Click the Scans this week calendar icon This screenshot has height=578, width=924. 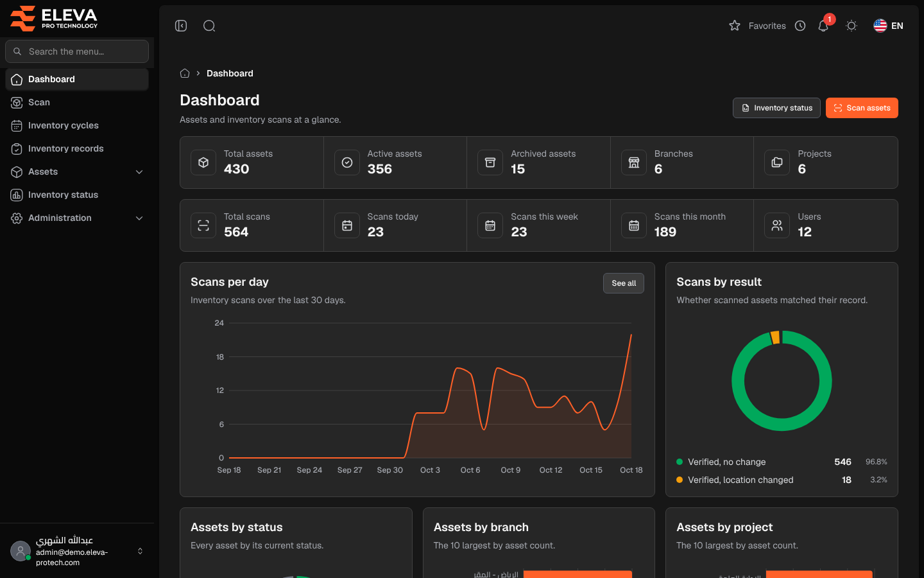490,225
